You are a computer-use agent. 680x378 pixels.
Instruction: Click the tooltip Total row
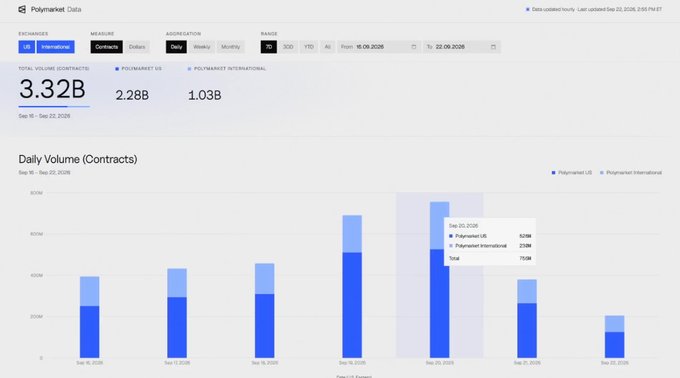(490, 258)
